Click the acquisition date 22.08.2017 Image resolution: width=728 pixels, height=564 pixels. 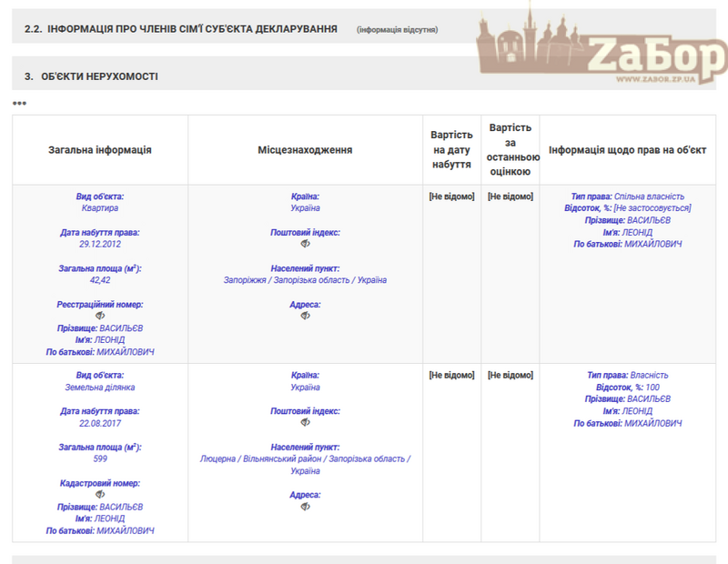click(x=100, y=423)
